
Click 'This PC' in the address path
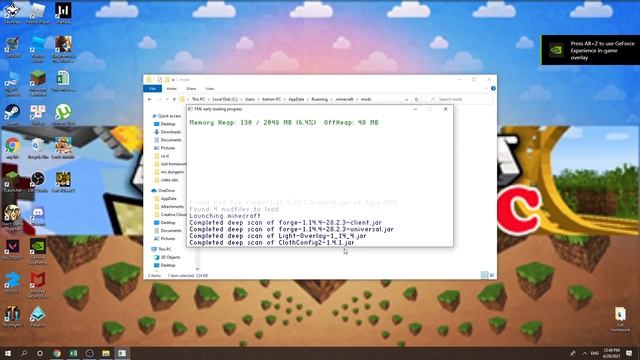point(198,99)
